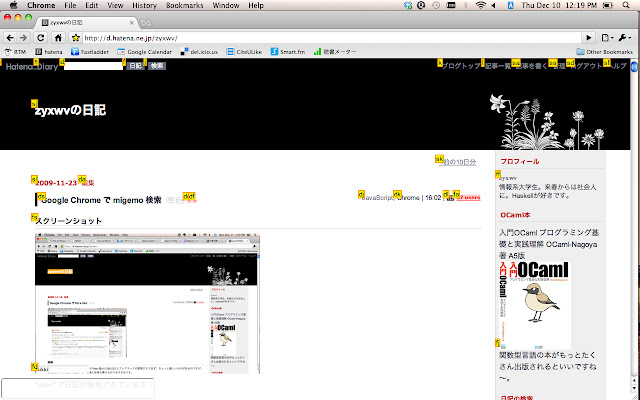The image size is (640, 400).
Task: Open the File menu
Action: [70, 5]
